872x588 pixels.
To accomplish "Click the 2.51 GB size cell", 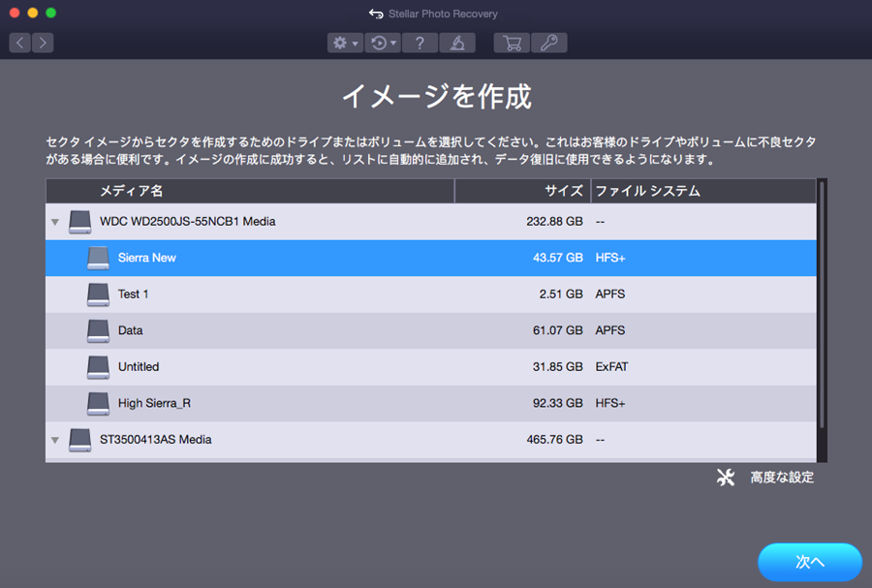I will click(x=561, y=294).
